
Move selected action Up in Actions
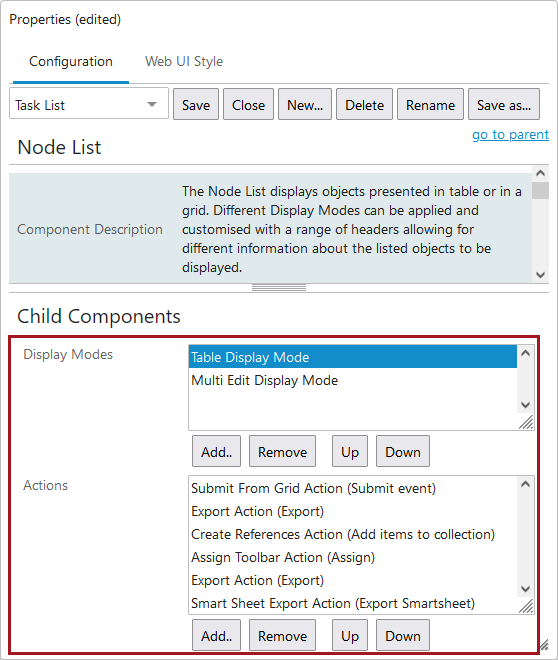[x=350, y=636]
